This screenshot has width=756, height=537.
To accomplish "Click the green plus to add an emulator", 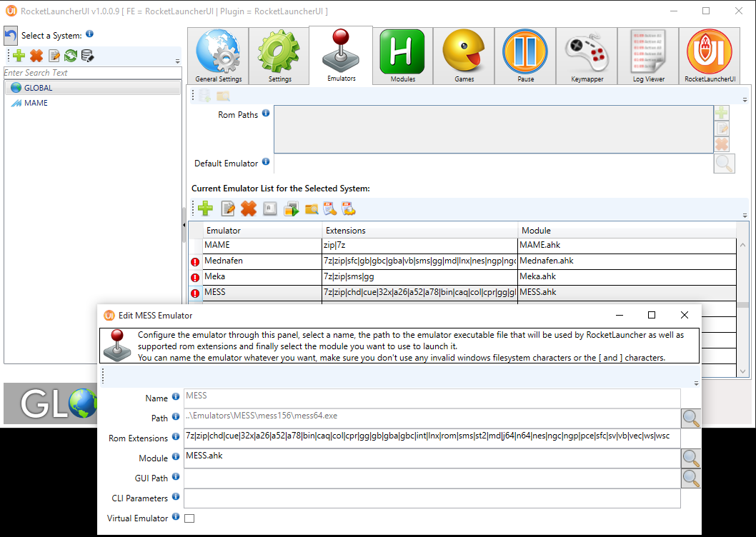I will point(205,209).
